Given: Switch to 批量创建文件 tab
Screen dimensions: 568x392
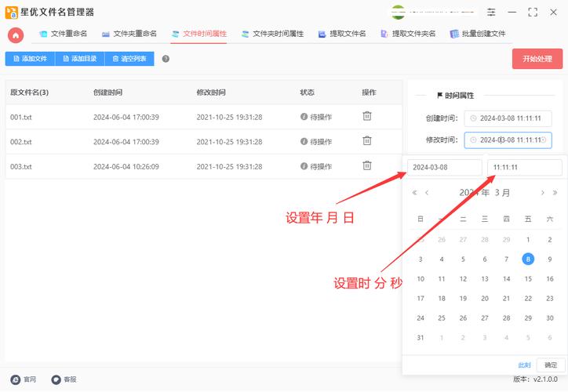Looking at the screenshot, I should [478, 34].
